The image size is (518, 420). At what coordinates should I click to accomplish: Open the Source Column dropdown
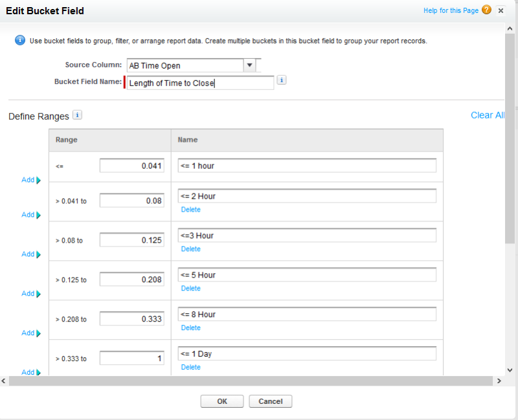pyautogui.click(x=249, y=65)
